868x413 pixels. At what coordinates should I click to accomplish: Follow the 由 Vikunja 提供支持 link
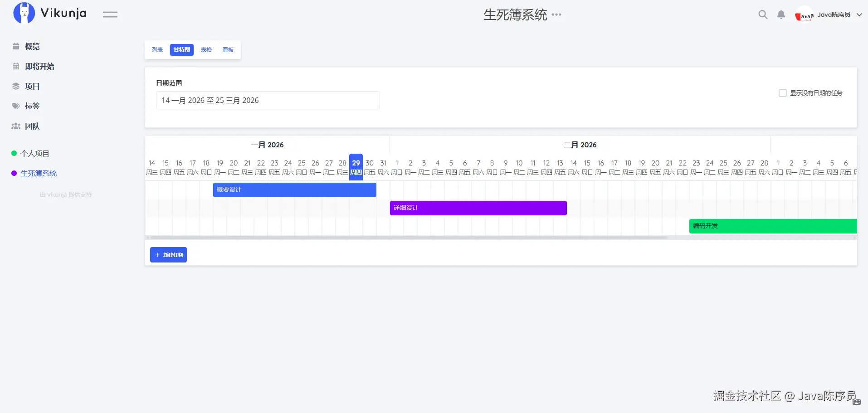(66, 194)
